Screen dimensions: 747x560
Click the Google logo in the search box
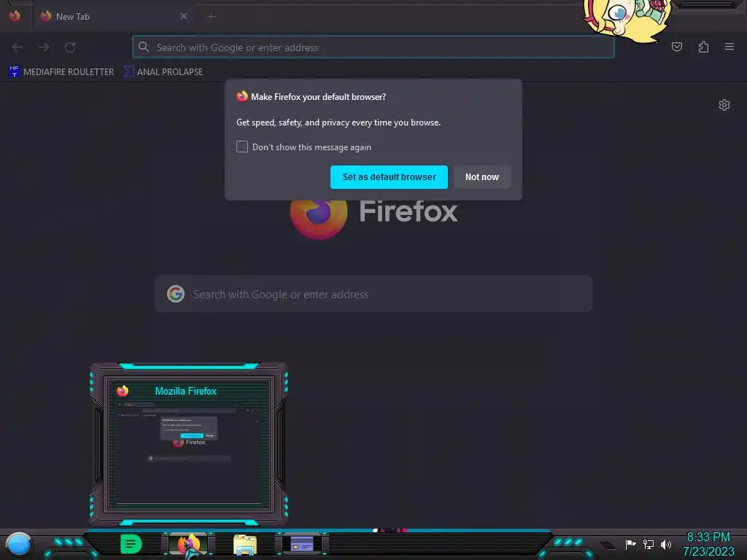(x=176, y=294)
